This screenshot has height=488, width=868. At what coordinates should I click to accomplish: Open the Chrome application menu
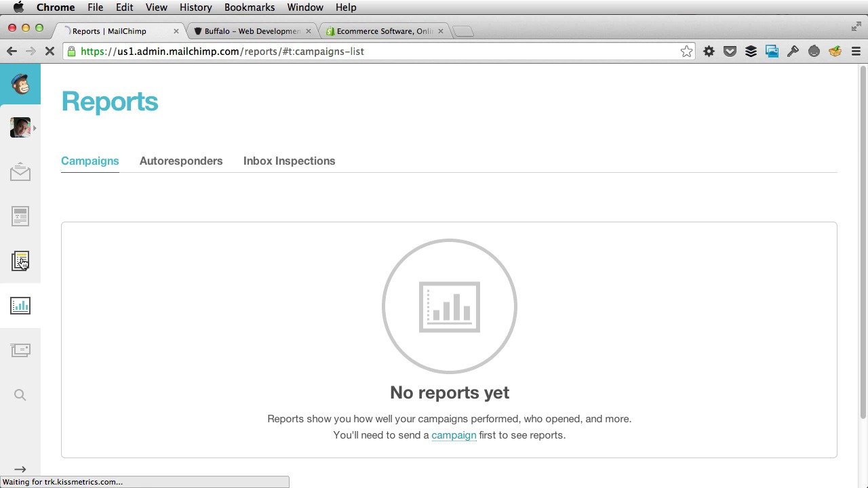pos(56,7)
